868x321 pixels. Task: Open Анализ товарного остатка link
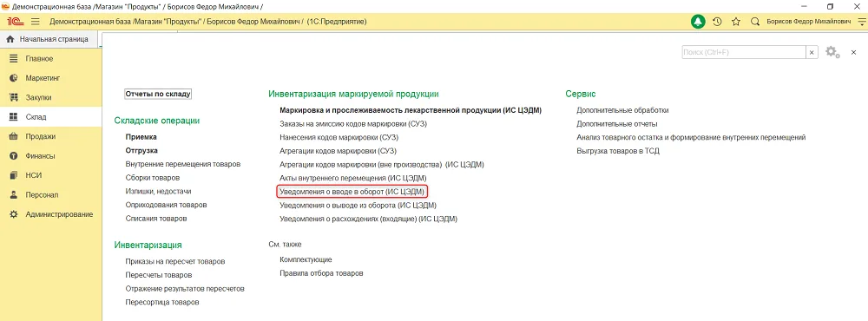pyautogui.click(x=691, y=137)
